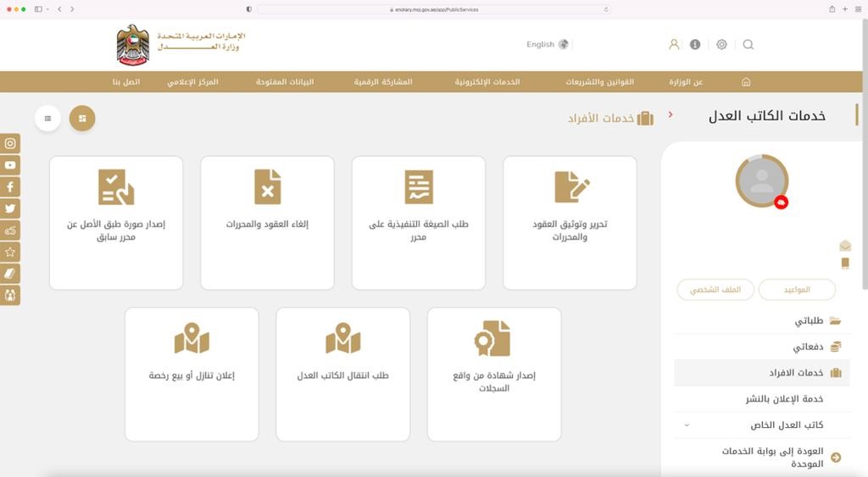
Task: Open the الخدمات الإلكترونية navigation menu
Action: (487, 82)
